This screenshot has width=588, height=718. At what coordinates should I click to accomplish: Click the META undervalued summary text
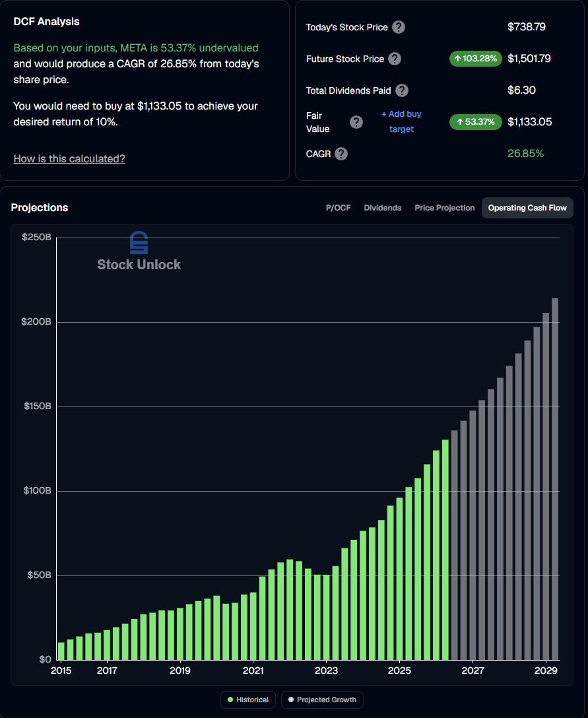136,48
